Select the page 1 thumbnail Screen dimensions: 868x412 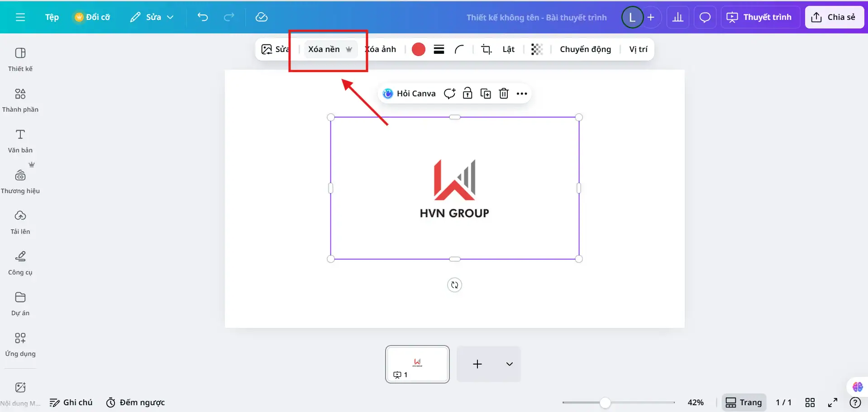click(417, 364)
